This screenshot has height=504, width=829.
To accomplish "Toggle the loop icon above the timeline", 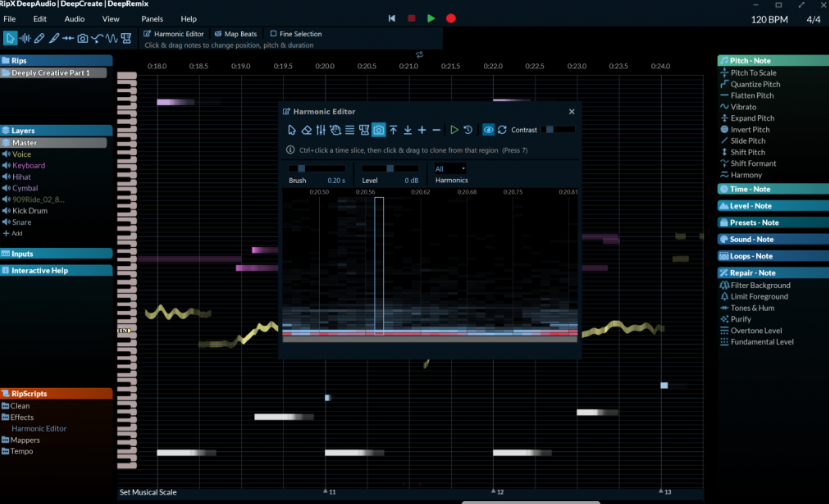I will [x=419, y=54].
